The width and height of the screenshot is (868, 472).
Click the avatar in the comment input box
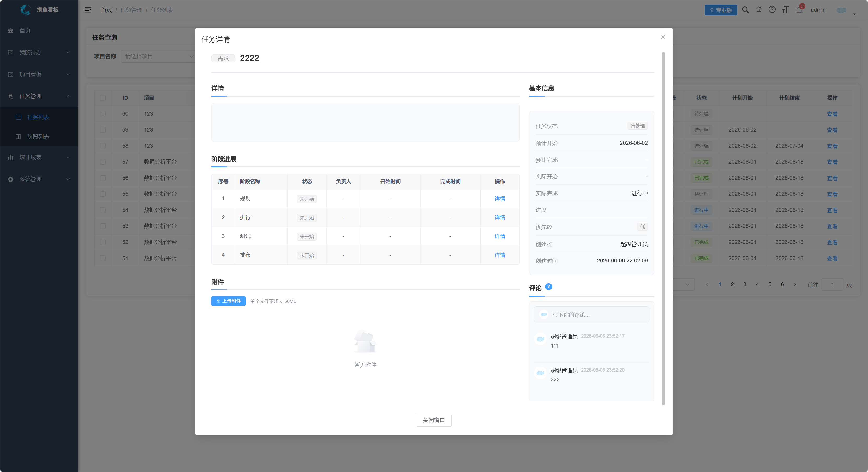coord(543,314)
